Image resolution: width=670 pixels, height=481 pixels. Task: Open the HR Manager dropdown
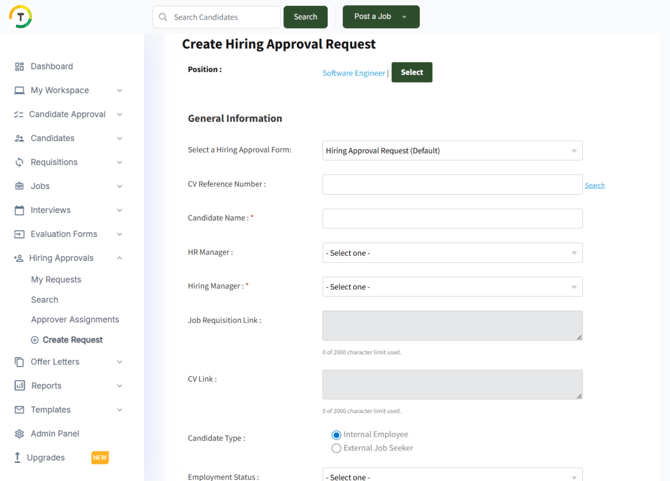(x=452, y=253)
